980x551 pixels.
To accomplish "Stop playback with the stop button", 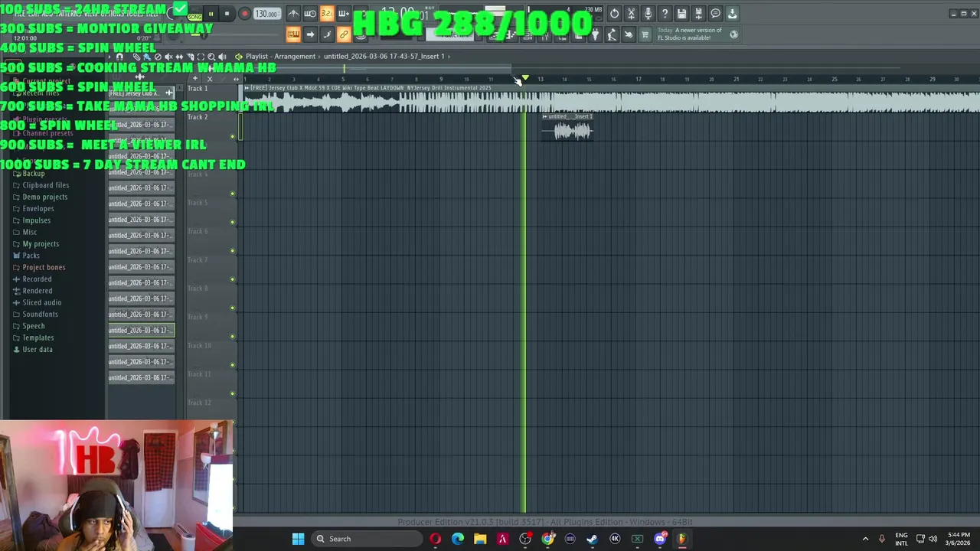I will coord(227,14).
